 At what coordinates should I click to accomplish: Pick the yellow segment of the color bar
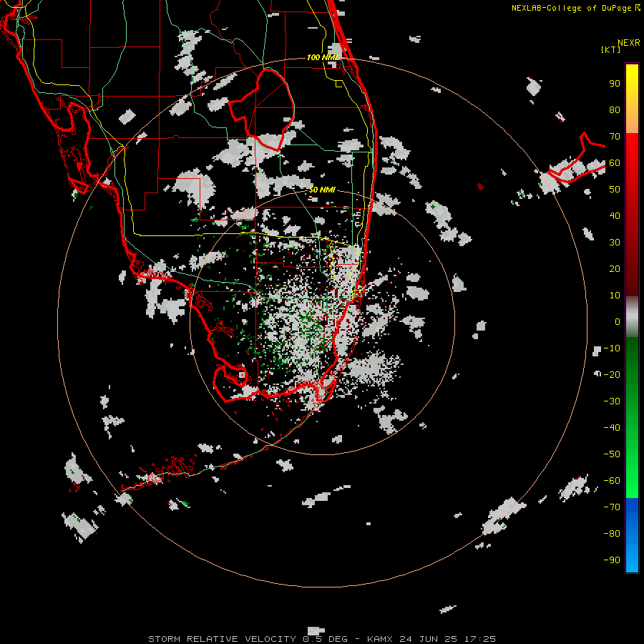coord(632,99)
